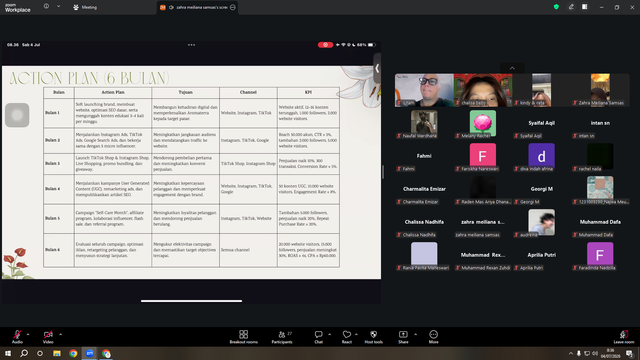Select the Utan participant video tile

pos(424,90)
